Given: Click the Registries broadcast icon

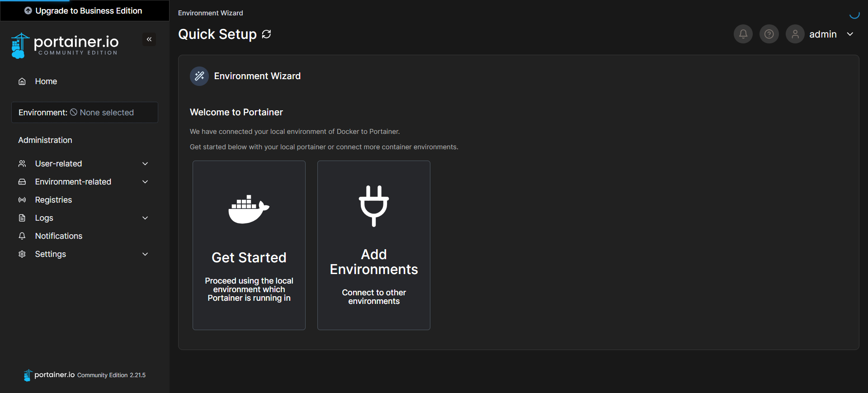Looking at the screenshot, I should [22, 200].
